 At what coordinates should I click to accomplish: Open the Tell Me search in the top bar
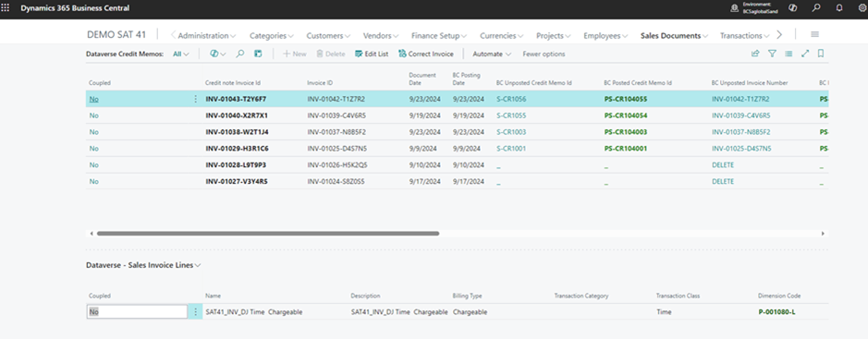[x=816, y=8]
